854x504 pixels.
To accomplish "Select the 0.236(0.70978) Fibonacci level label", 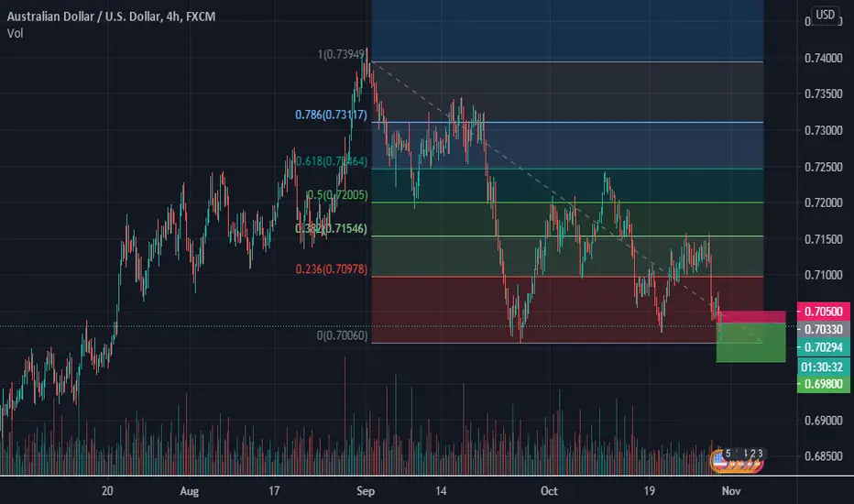I will click(x=331, y=268).
